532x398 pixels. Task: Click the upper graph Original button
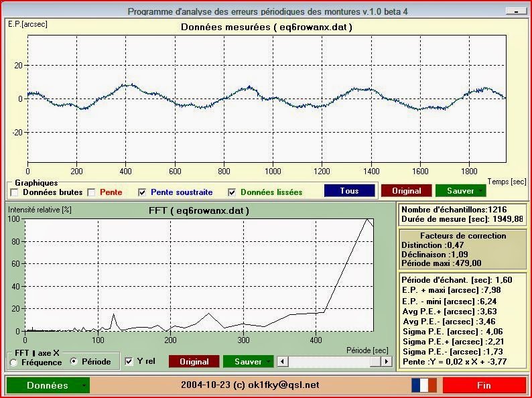tap(407, 191)
